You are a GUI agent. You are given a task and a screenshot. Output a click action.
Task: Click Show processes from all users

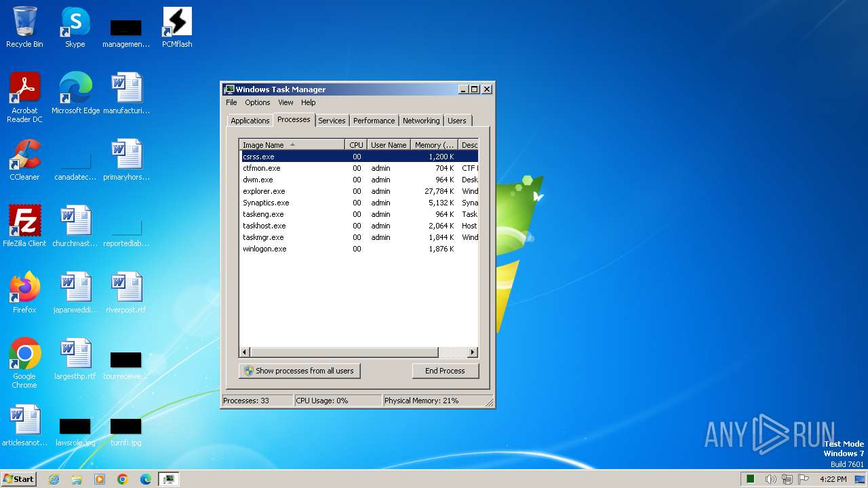[x=299, y=371]
